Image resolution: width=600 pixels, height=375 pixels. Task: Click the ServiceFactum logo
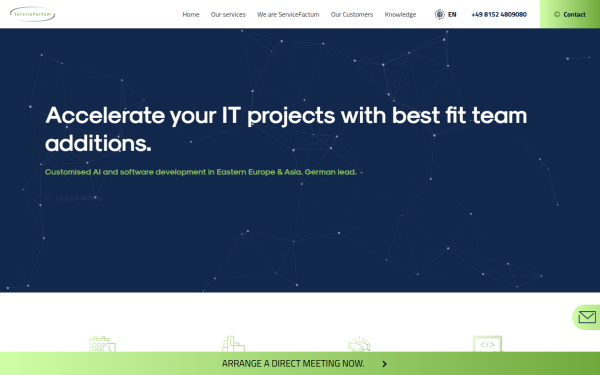pos(33,14)
